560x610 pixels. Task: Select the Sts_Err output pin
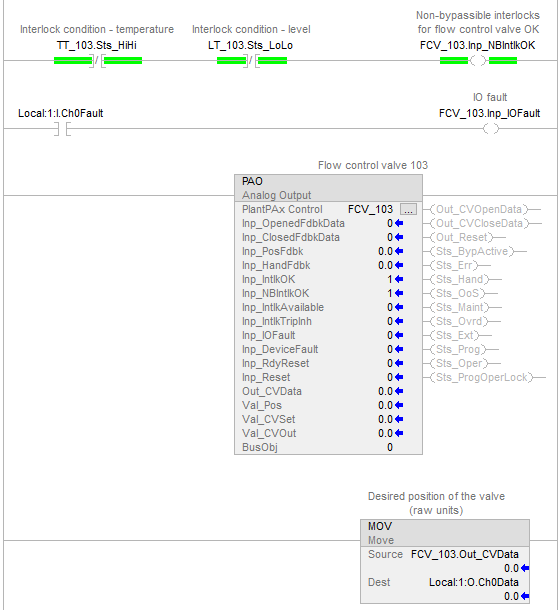pos(454,265)
